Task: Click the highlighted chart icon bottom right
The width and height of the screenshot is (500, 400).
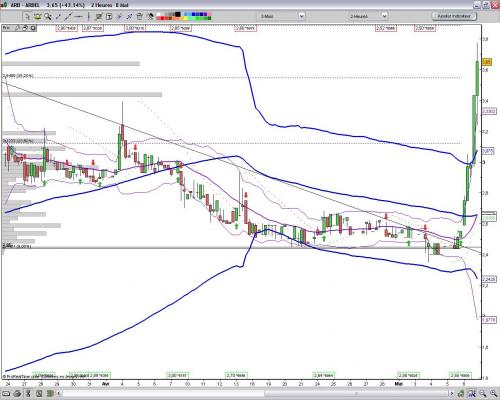Action: (x=472, y=394)
